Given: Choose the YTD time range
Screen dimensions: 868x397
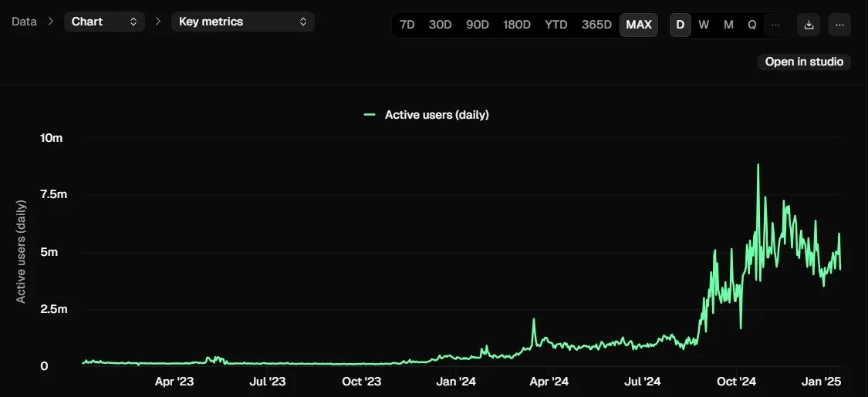Looking at the screenshot, I should (556, 25).
